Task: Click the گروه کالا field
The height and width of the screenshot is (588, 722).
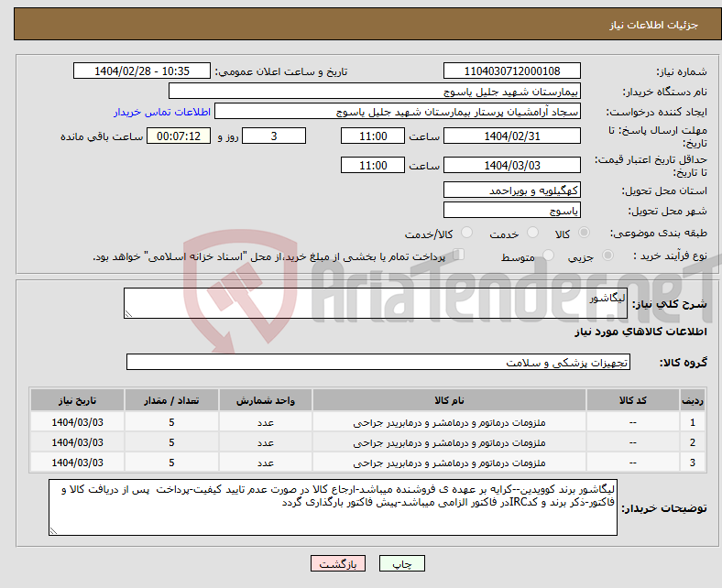Action: tap(378, 362)
